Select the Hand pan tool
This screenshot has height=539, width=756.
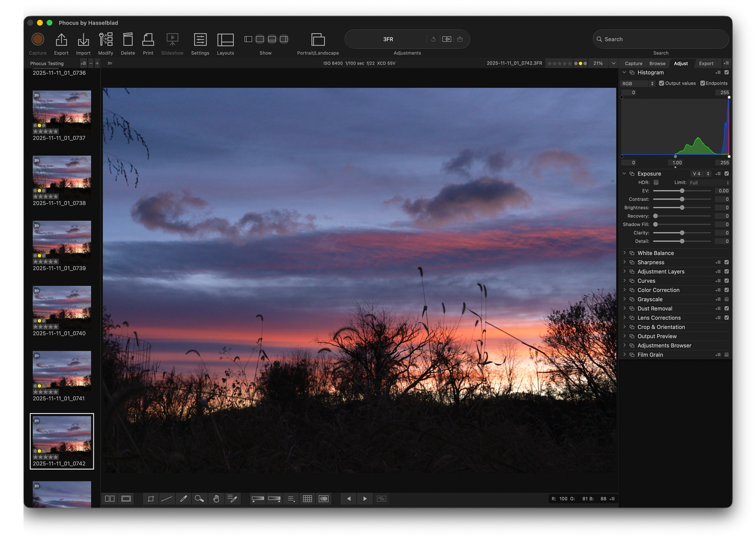coord(216,499)
